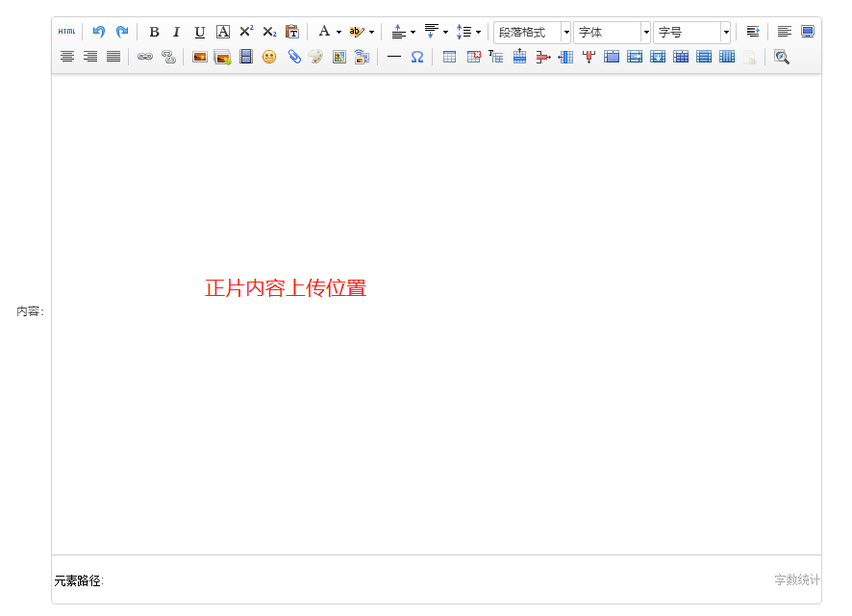Insert a horizontal rule
This screenshot has height=616, width=852.
[394, 57]
